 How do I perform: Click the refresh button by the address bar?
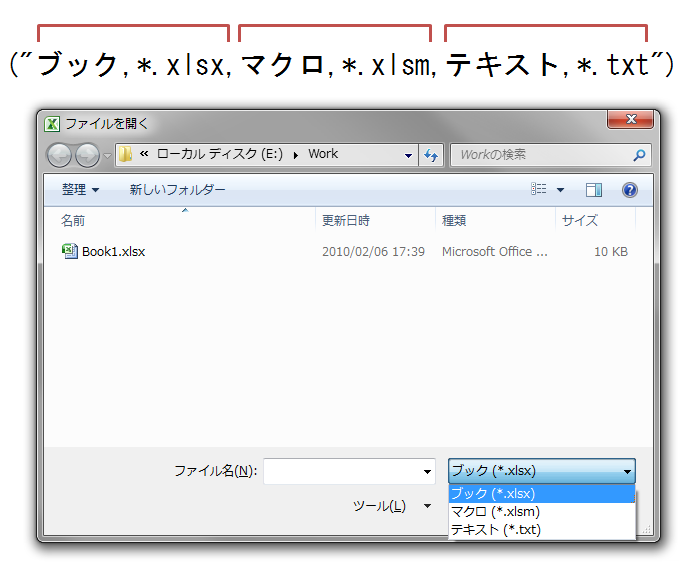431,155
